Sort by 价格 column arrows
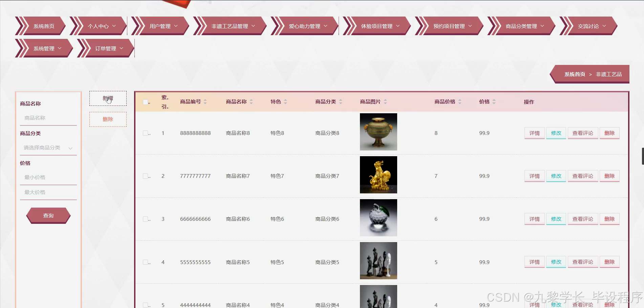Viewport: 644px width, 308px height. tap(494, 102)
